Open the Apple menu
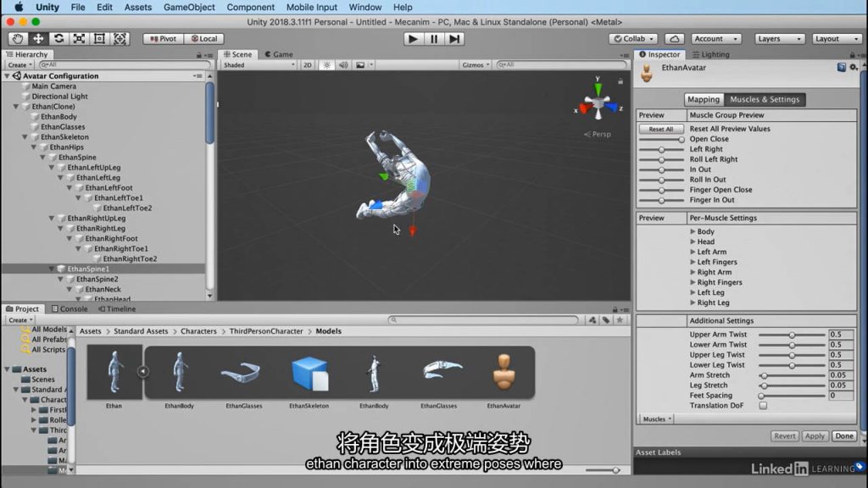Image resolution: width=868 pixels, height=488 pixels. coord(19,7)
